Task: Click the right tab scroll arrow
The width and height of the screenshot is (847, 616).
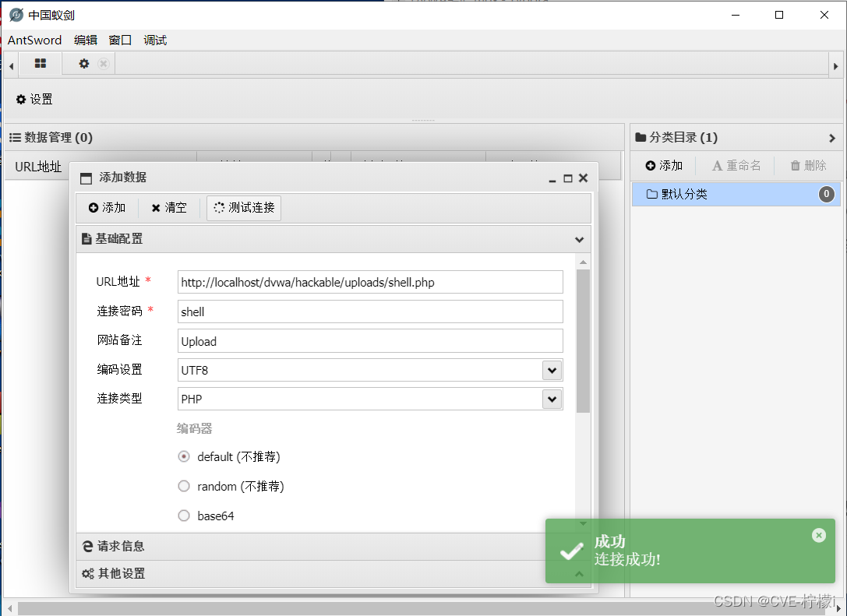Action: click(x=835, y=66)
